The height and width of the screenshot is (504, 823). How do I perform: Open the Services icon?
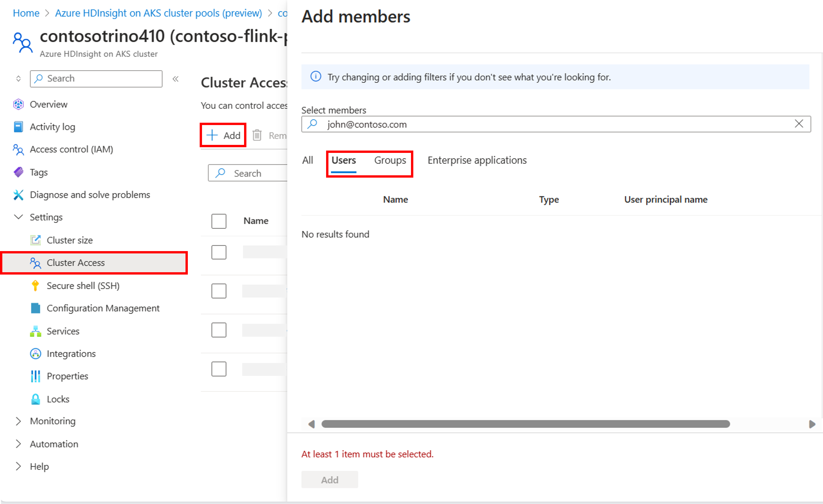tap(35, 331)
